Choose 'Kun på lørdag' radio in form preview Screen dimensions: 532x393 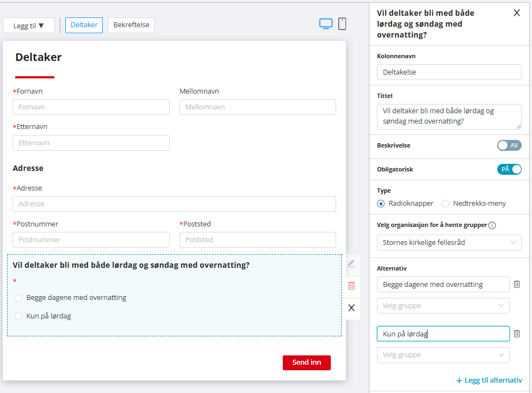click(19, 316)
